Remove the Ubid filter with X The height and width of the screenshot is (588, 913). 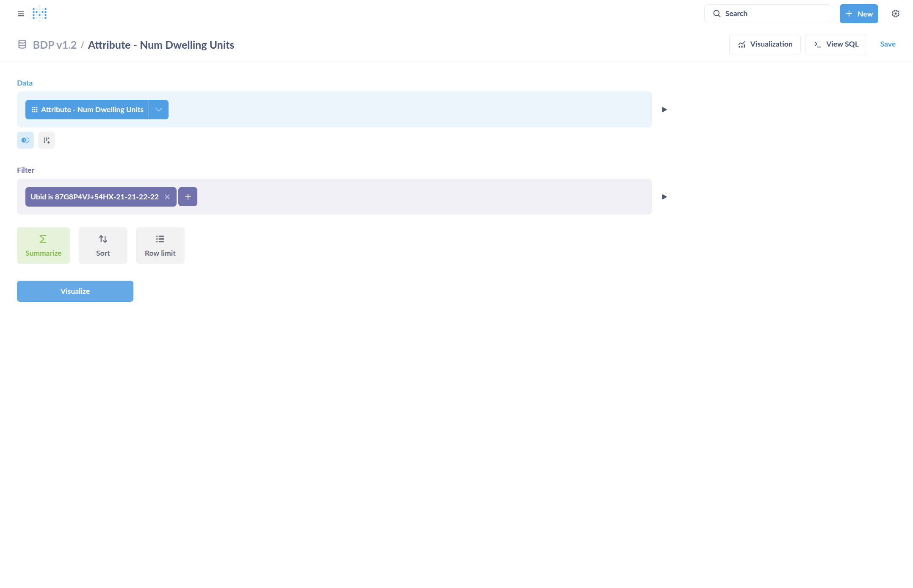click(167, 197)
